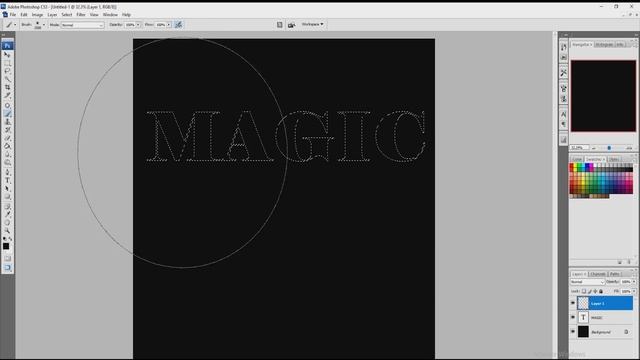Open the Character panel icon in the dock
Image resolution: width=640 pixels, height=360 pixels.
pyautogui.click(x=564, y=114)
